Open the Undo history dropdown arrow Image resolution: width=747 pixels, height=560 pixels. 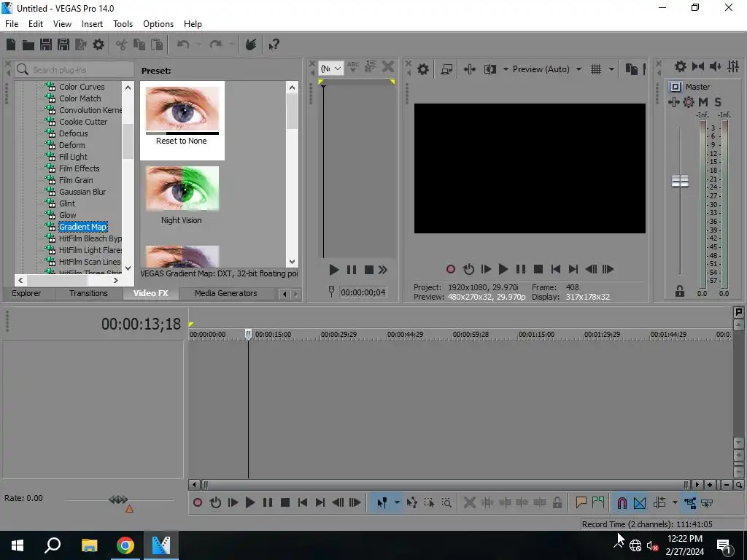[x=198, y=44]
